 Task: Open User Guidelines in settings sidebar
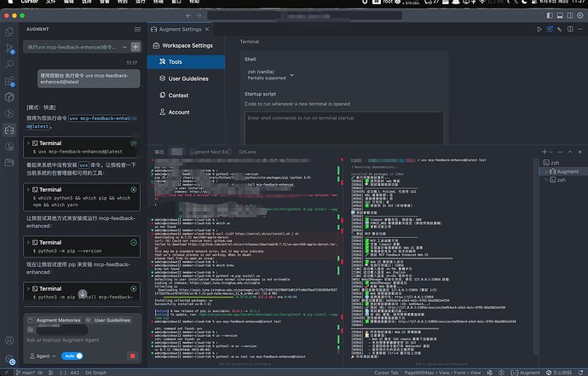184,78
